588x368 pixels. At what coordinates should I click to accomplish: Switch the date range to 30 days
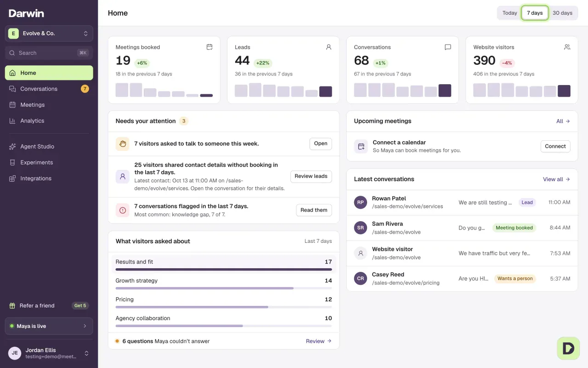point(562,13)
